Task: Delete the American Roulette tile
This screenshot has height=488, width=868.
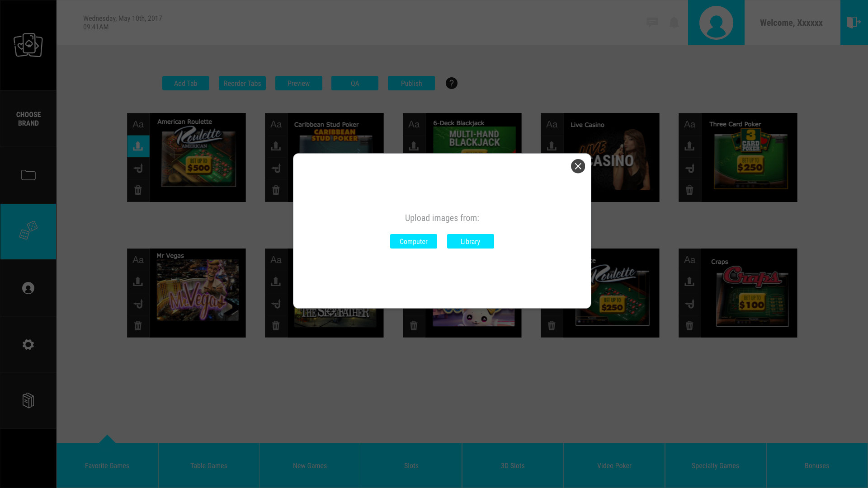Action: 138,190
